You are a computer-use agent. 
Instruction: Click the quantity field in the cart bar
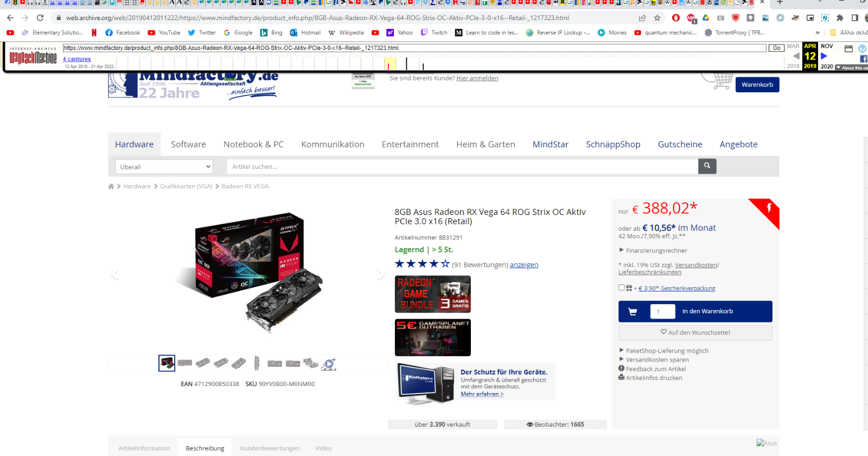[x=662, y=311]
